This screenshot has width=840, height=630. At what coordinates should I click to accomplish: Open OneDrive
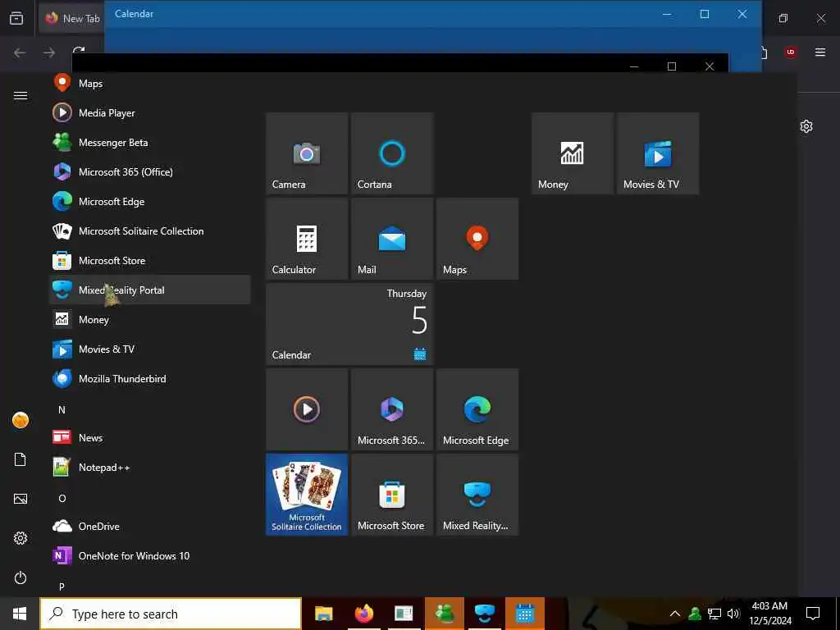150,526
